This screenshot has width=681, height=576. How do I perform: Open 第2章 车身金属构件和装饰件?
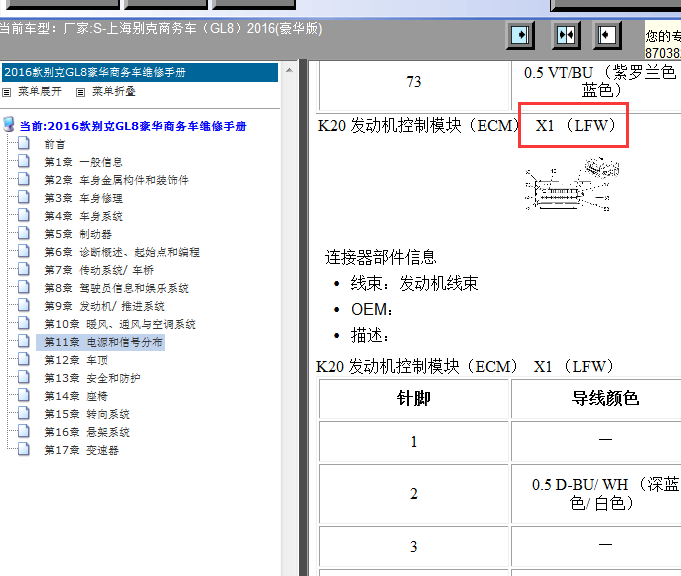pos(116,180)
